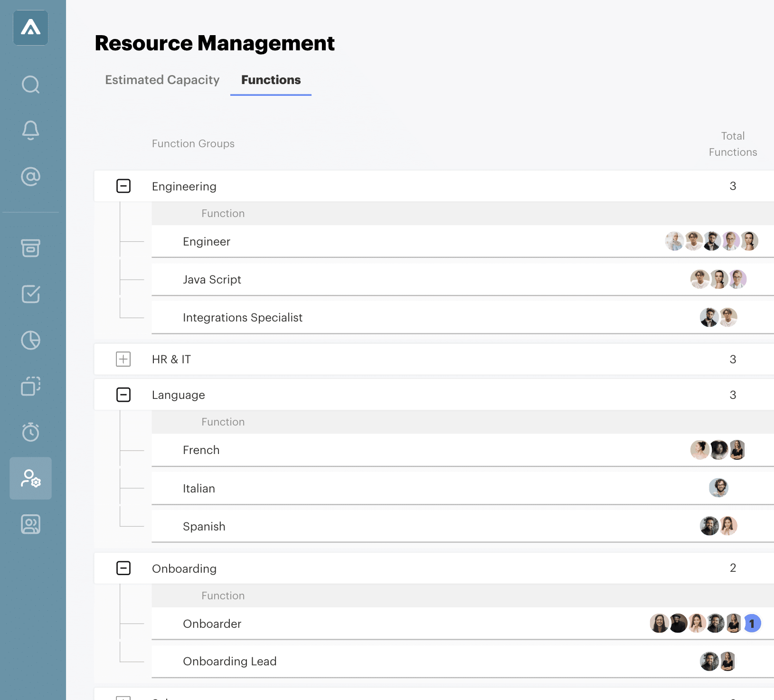The height and width of the screenshot is (700, 774).
Task: Collapse the Onboarding function group
Action: click(x=123, y=568)
